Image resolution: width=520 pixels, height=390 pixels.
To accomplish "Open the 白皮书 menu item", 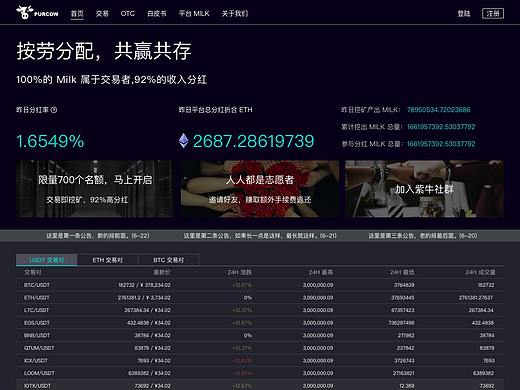I will coord(157,14).
